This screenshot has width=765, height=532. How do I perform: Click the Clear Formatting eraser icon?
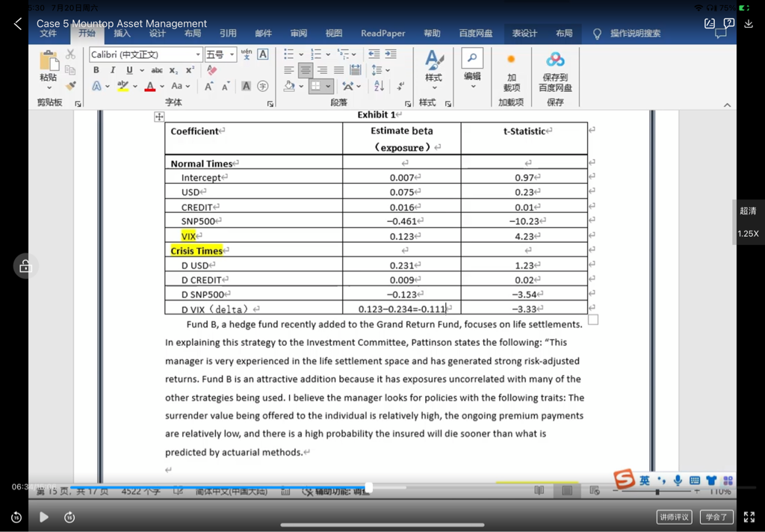coord(212,70)
